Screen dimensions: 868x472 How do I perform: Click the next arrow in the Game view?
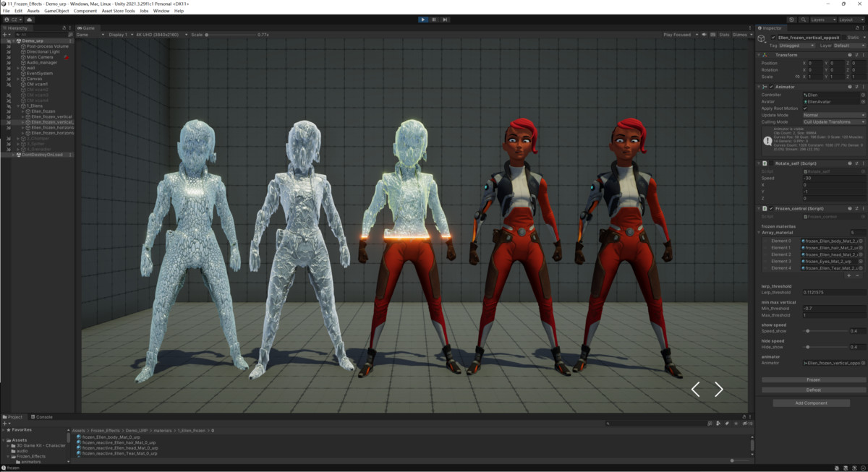(718, 390)
